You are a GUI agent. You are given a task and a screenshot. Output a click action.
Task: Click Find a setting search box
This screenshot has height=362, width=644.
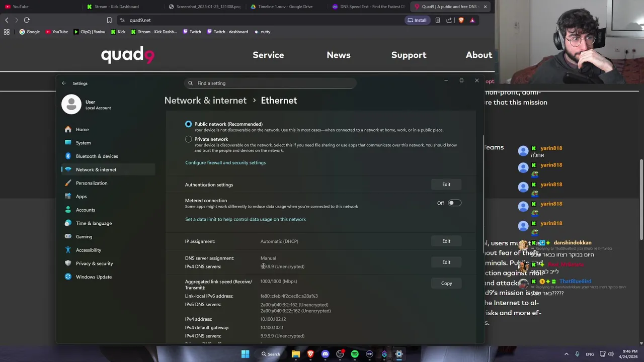click(x=271, y=83)
